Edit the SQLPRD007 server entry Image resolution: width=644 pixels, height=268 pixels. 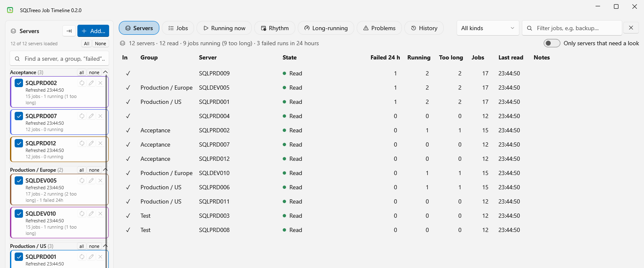click(x=91, y=116)
